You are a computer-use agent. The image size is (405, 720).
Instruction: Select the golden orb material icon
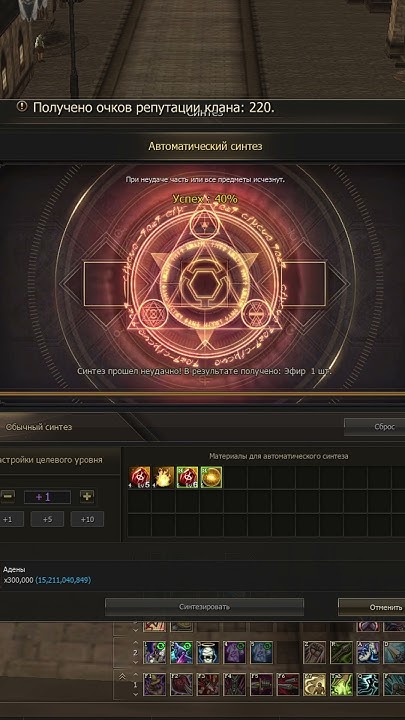[211, 477]
